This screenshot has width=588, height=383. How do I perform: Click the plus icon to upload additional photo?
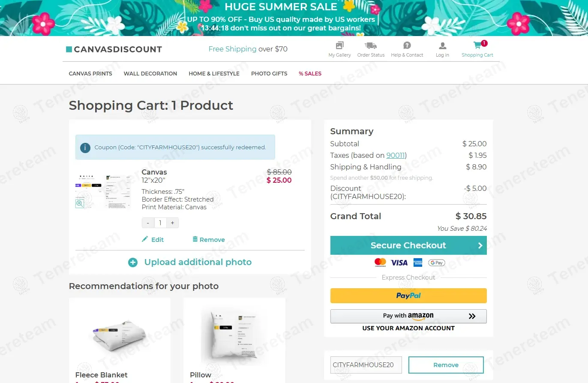click(133, 262)
